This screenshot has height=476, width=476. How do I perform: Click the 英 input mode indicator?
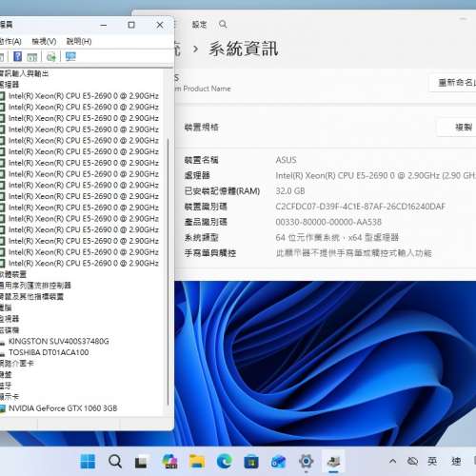[432, 461]
